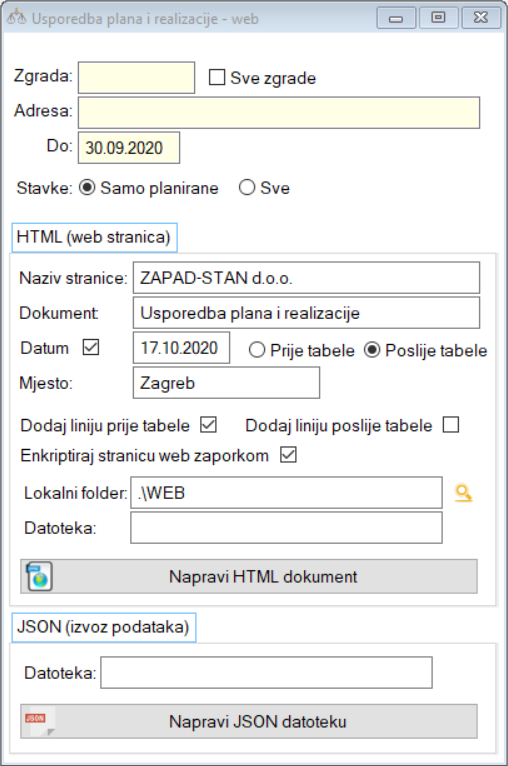Click Napravi JSON datoteku button
This screenshot has width=508, height=766.
[249, 721]
